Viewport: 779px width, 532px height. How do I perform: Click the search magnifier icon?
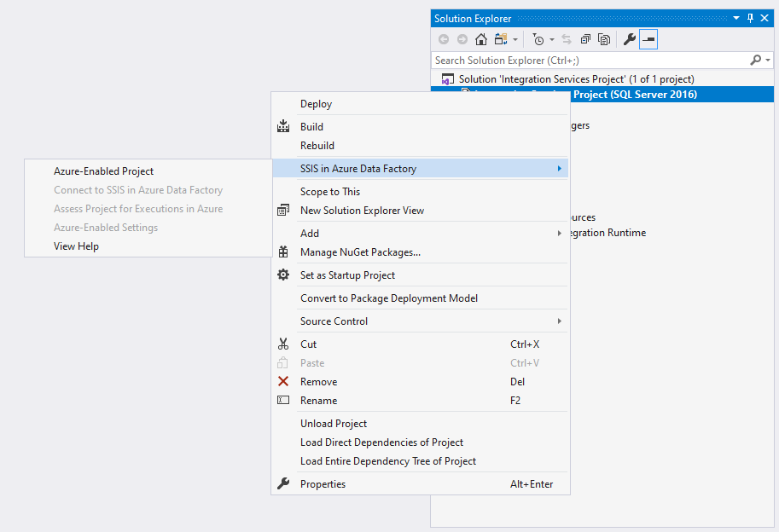coord(755,60)
